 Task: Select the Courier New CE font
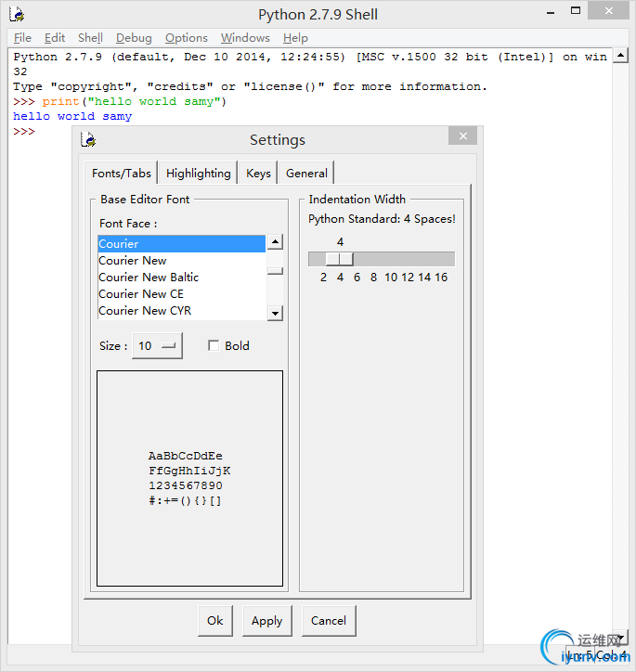pos(181,294)
